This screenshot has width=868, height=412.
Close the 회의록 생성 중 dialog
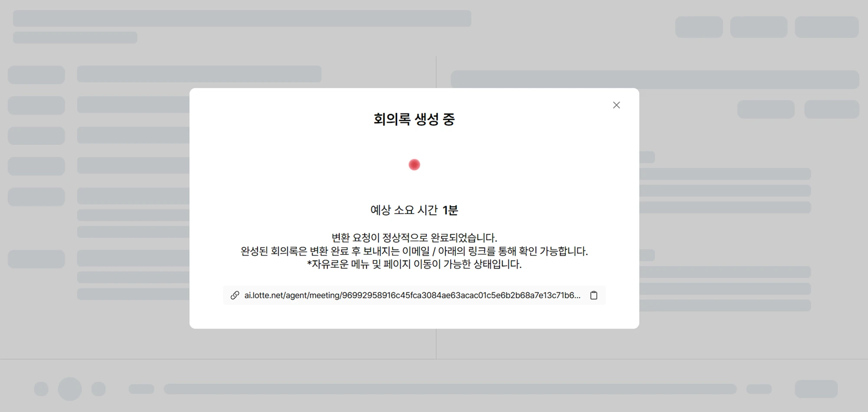coord(616,105)
